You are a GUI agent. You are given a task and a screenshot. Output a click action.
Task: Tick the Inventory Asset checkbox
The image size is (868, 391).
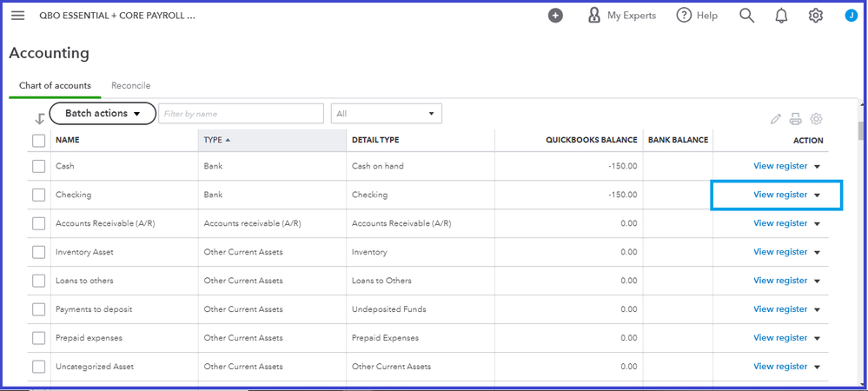click(x=39, y=252)
